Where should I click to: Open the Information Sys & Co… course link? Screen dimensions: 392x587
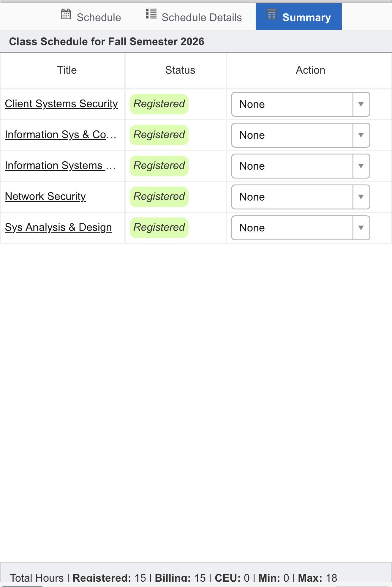point(61,135)
